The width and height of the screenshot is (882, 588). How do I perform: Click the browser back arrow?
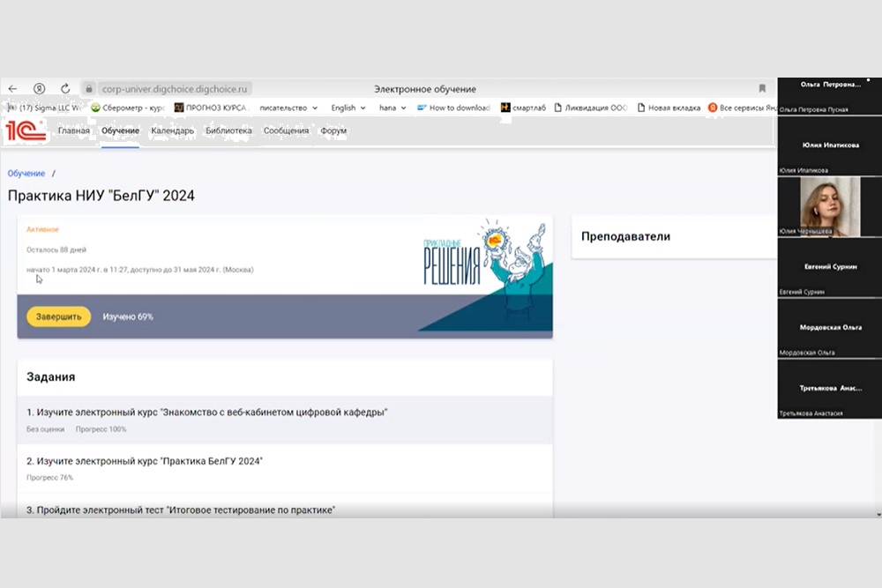12,89
